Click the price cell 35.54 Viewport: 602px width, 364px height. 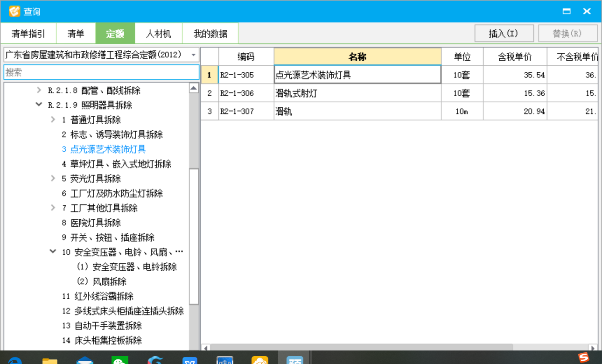point(515,75)
